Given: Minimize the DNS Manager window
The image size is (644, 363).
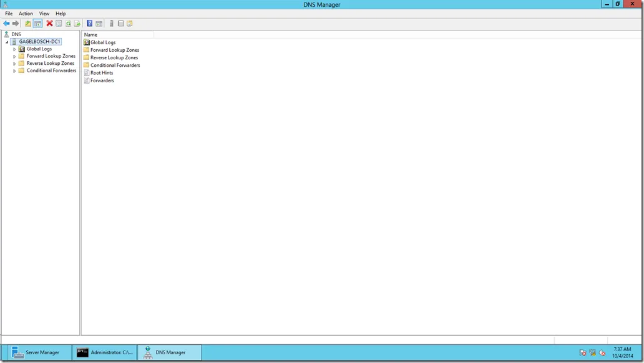Looking at the screenshot, I should (607, 4).
